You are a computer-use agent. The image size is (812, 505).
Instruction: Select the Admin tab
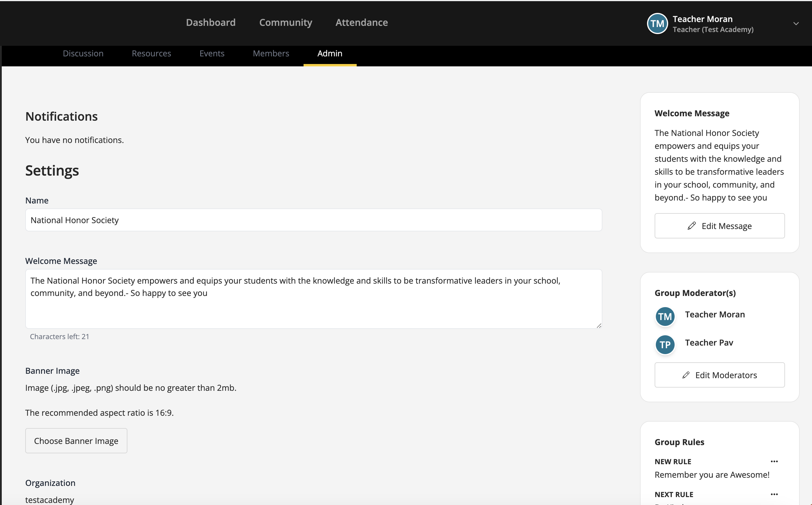click(x=330, y=53)
